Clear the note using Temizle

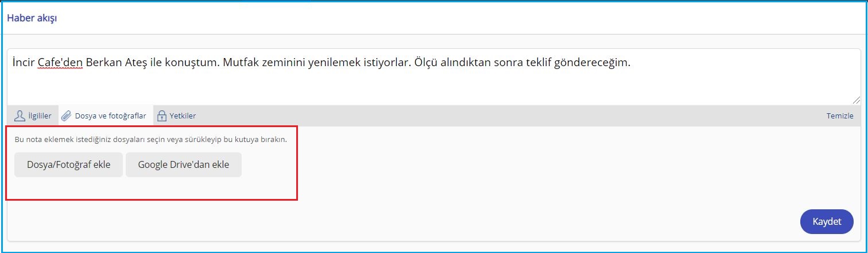point(840,116)
